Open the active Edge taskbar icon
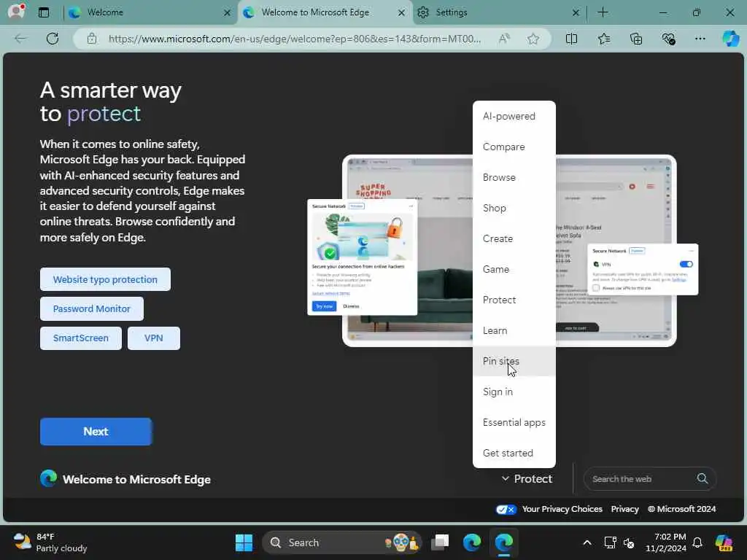The height and width of the screenshot is (560, 747). click(x=503, y=542)
